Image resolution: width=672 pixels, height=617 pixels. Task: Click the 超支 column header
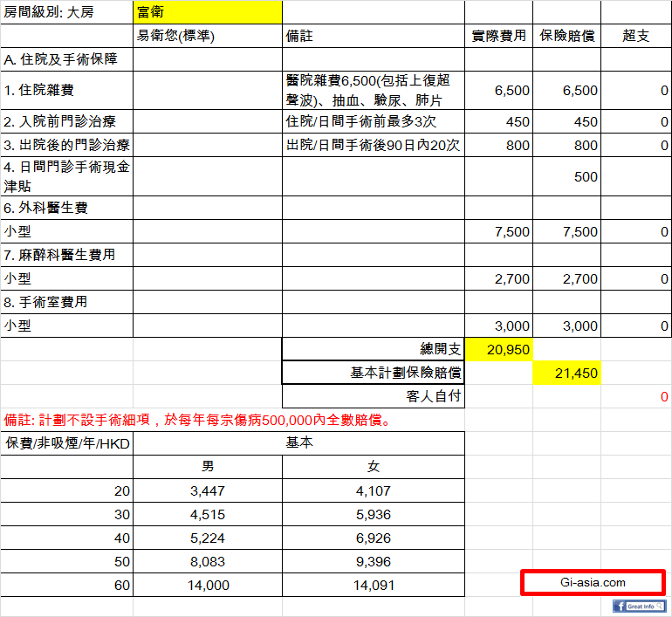[636, 36]
